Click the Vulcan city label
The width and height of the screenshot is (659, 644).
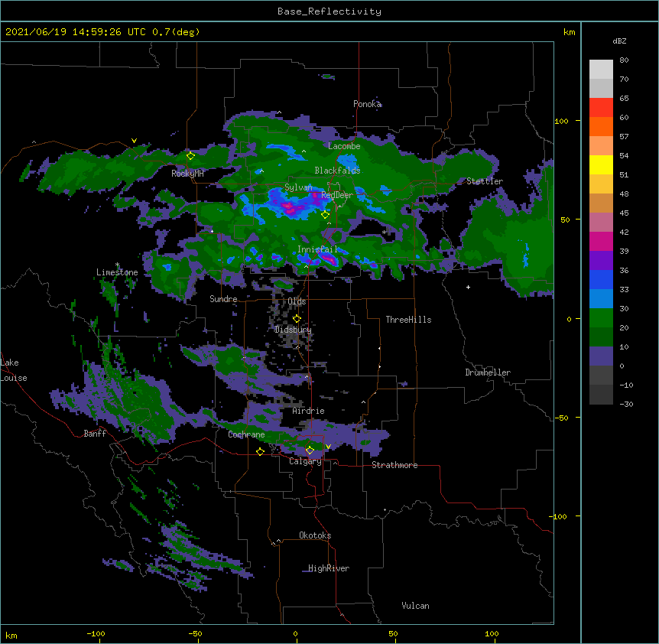click(415, 606)
